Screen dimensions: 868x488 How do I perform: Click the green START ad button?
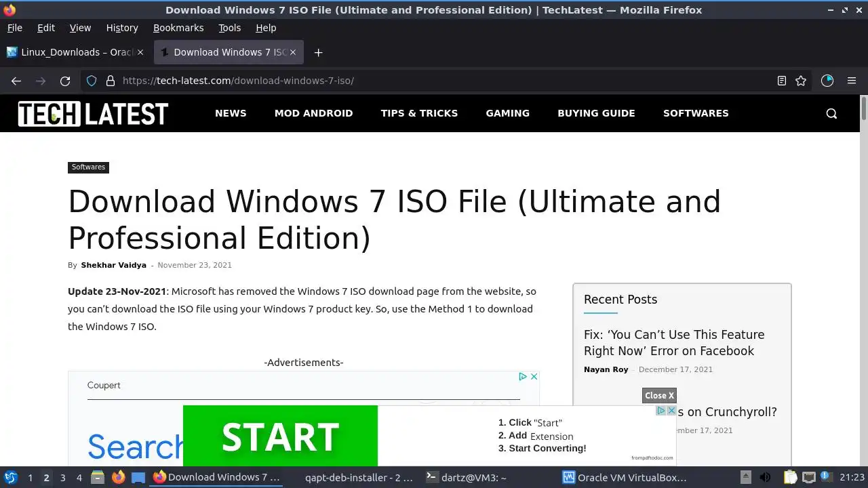tap(280, 436)
